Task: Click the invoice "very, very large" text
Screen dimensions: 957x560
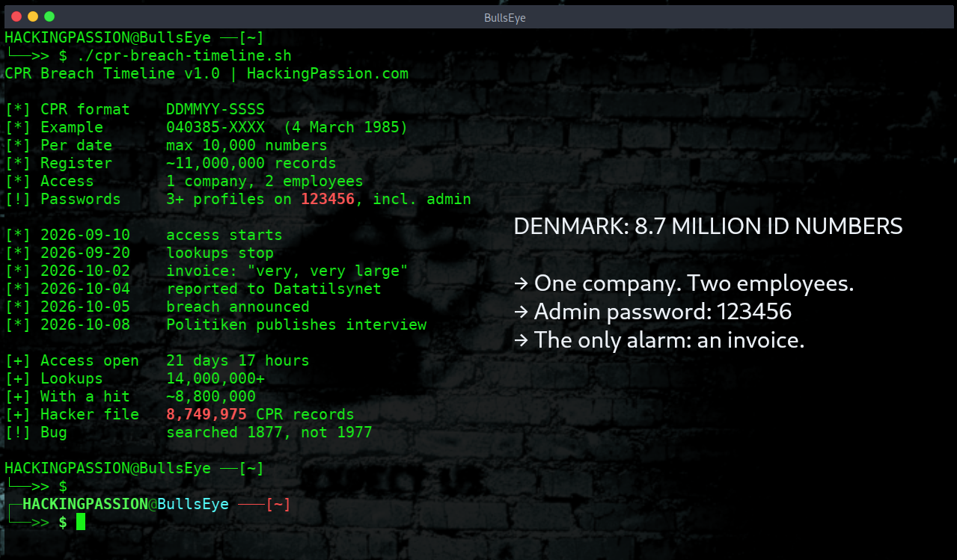Action: [x=287, y=271]
